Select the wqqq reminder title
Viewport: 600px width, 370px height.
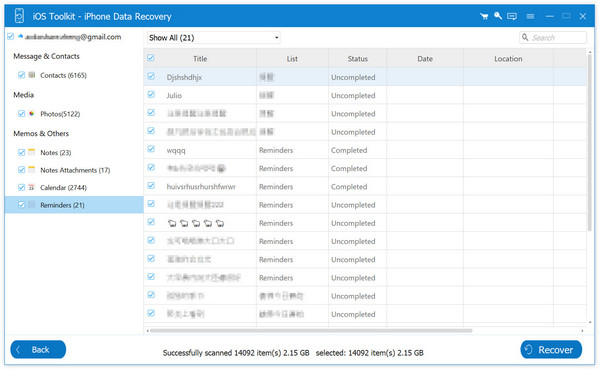(176, 150)
